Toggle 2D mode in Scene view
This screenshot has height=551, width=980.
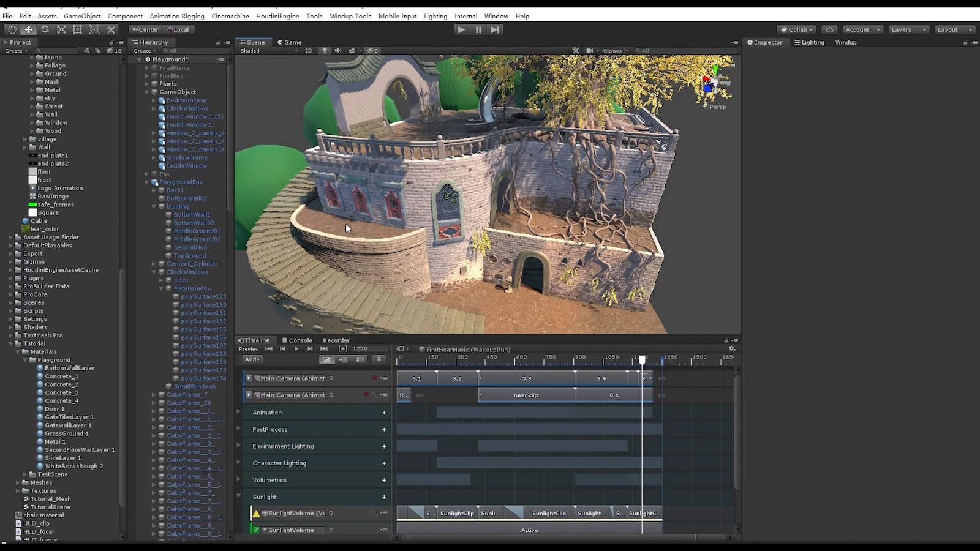(x=308, y=51)
